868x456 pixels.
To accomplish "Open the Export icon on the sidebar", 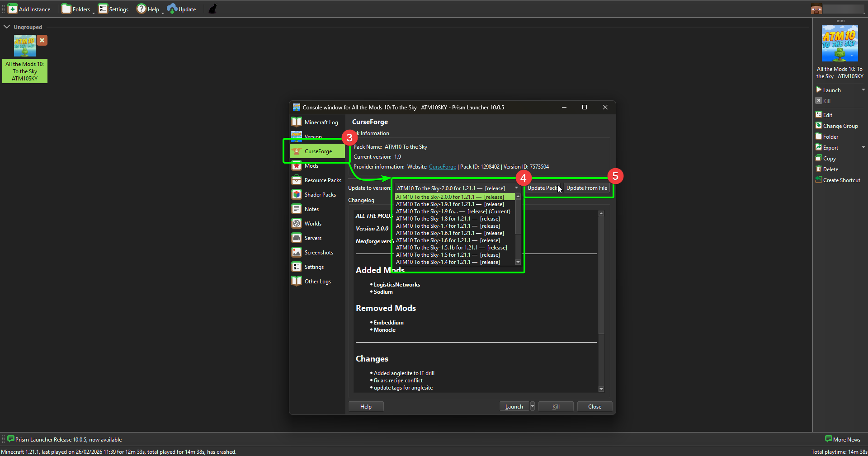I will (819, 147).
